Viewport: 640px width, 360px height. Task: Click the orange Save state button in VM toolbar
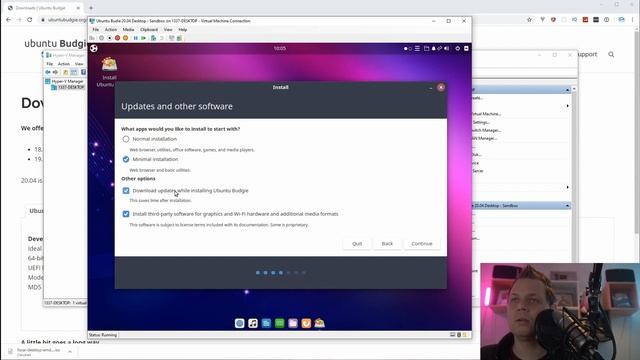(x=125, y=38)
